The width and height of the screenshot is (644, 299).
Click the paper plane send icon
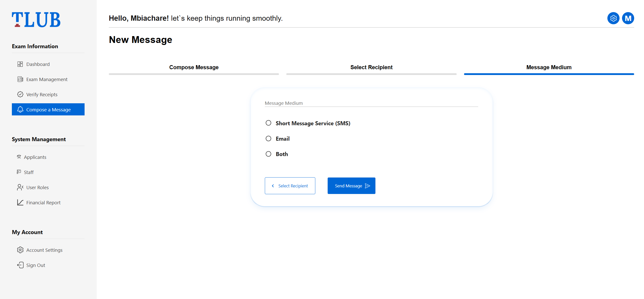(368, 186)
